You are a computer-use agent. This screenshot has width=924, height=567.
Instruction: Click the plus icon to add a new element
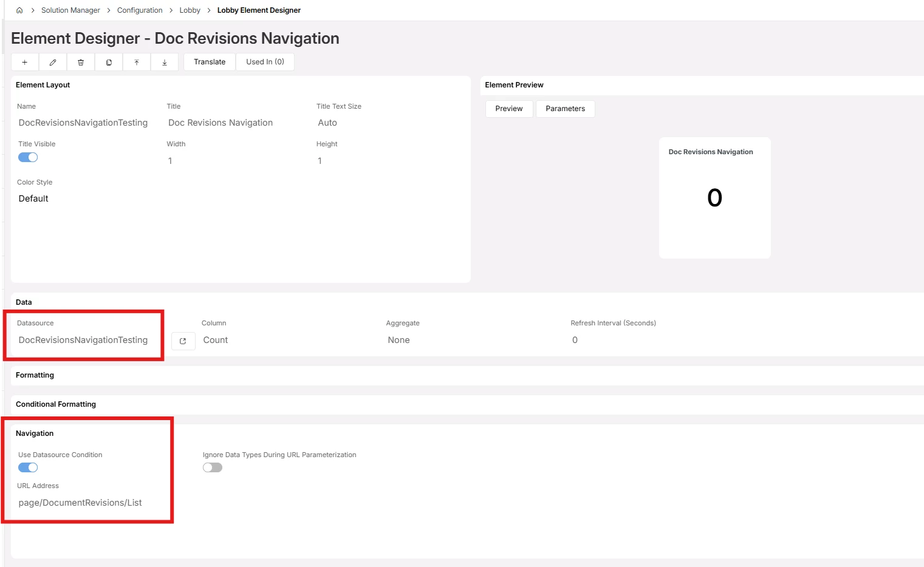25,62
